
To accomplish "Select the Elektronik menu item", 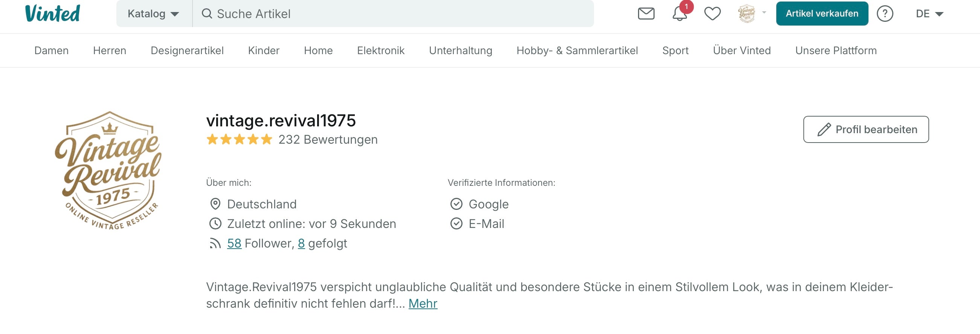I will point(380,50).
